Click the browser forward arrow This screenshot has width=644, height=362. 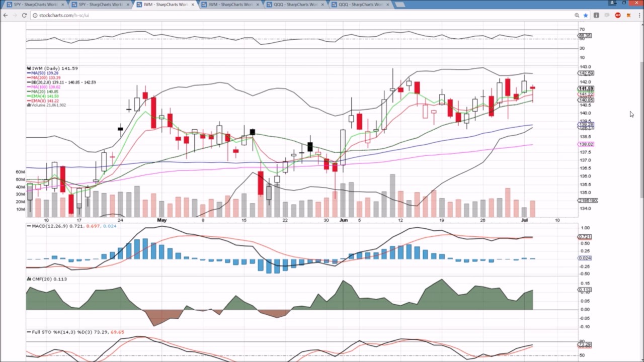[x=15, y=15]
